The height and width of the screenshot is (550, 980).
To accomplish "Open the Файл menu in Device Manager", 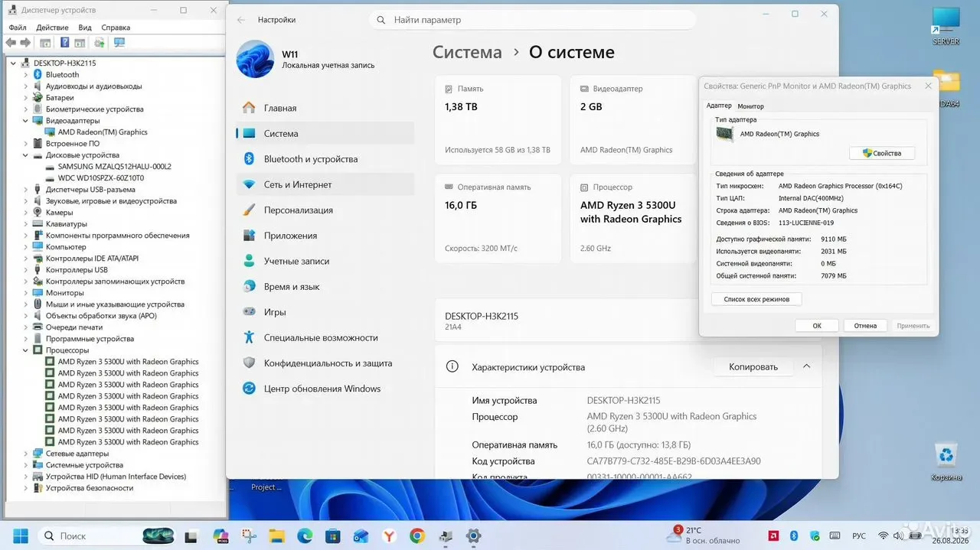I will coord(17,28).
